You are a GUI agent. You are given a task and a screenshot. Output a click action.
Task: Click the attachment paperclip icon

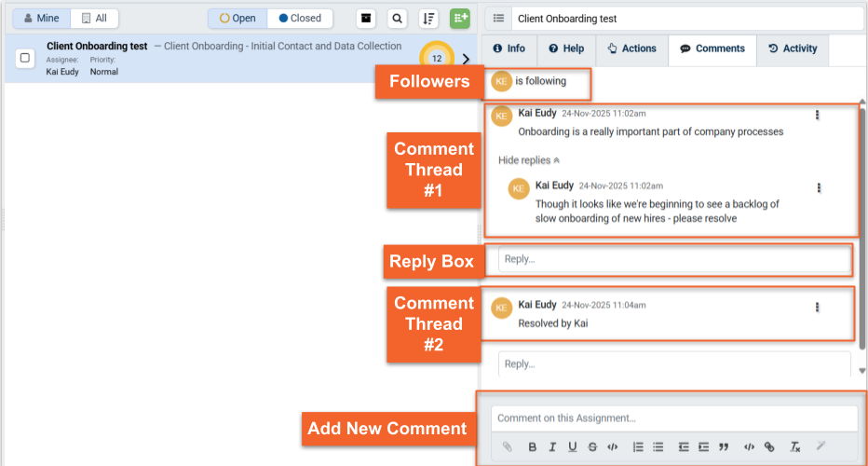point(508,447)
